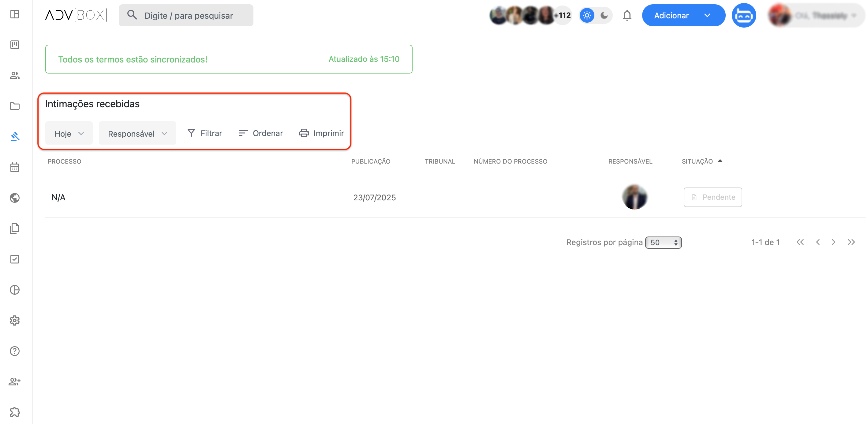
Task: Switch to light mode sun toggle
Action: pos(587,16)
